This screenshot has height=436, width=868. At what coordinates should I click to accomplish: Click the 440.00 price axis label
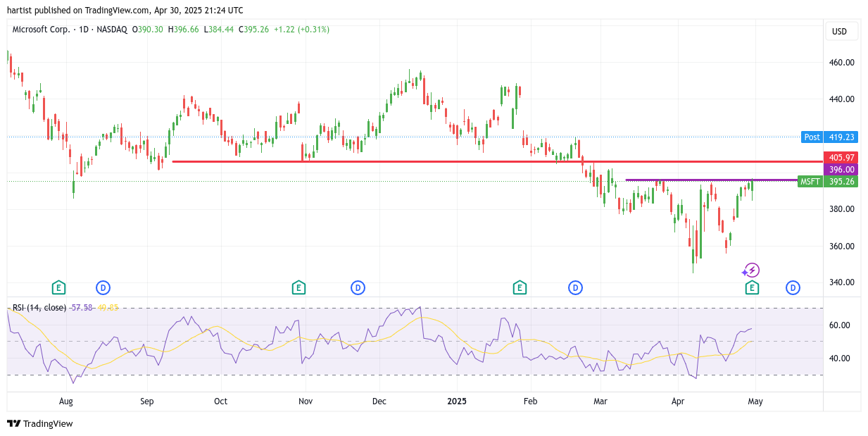(x=843, y=99)
